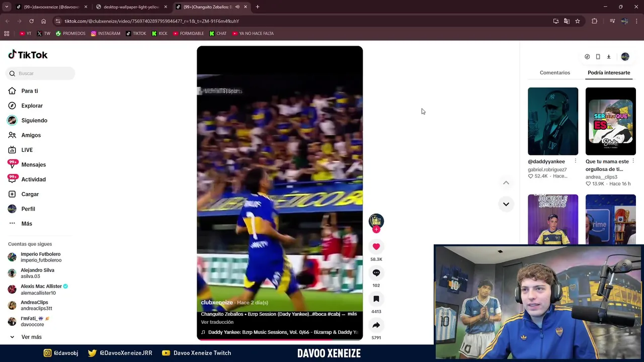Bookmark this page with the star

578,21
